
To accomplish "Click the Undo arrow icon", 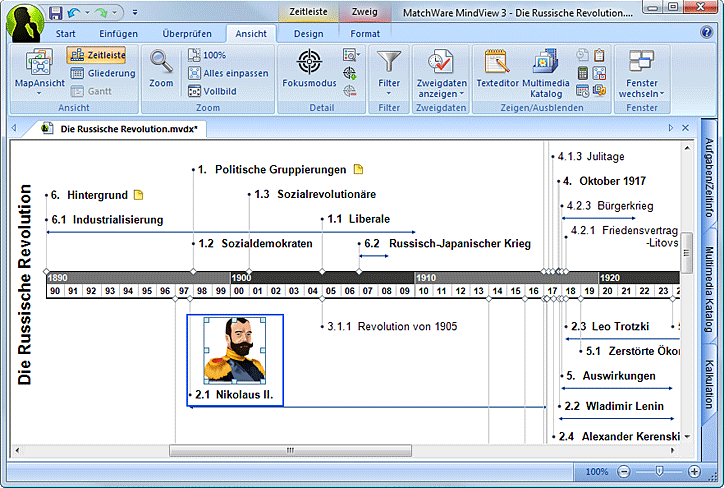I will click(x=74, y=12).
